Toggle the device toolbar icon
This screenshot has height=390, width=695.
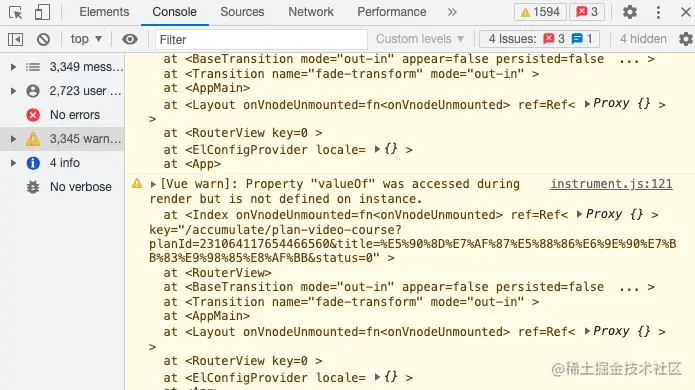42,12
